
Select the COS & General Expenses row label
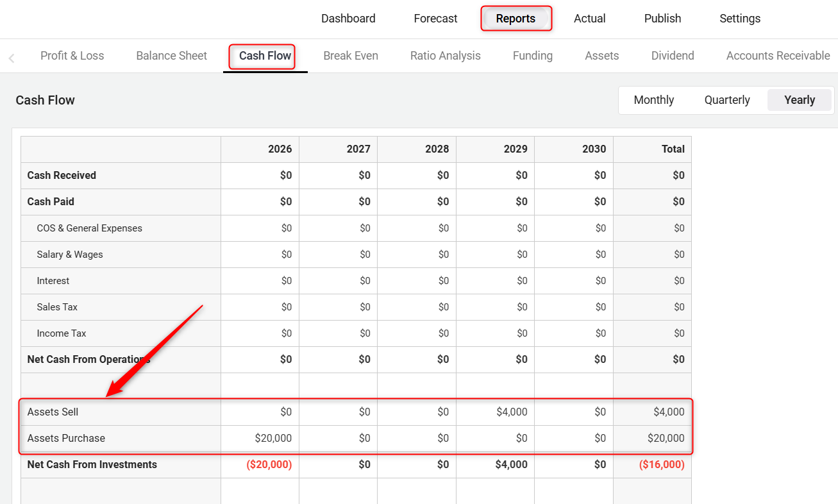click(x=89, y=228)
